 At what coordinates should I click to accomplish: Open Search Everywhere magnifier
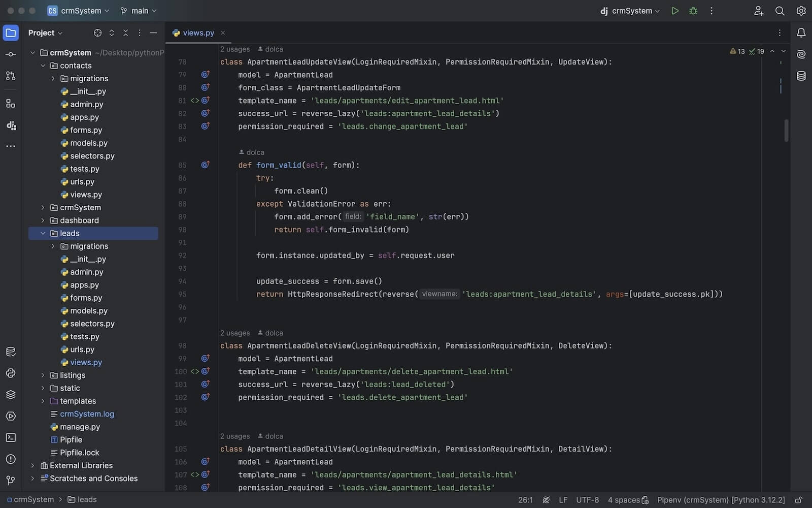click(780, 11)
